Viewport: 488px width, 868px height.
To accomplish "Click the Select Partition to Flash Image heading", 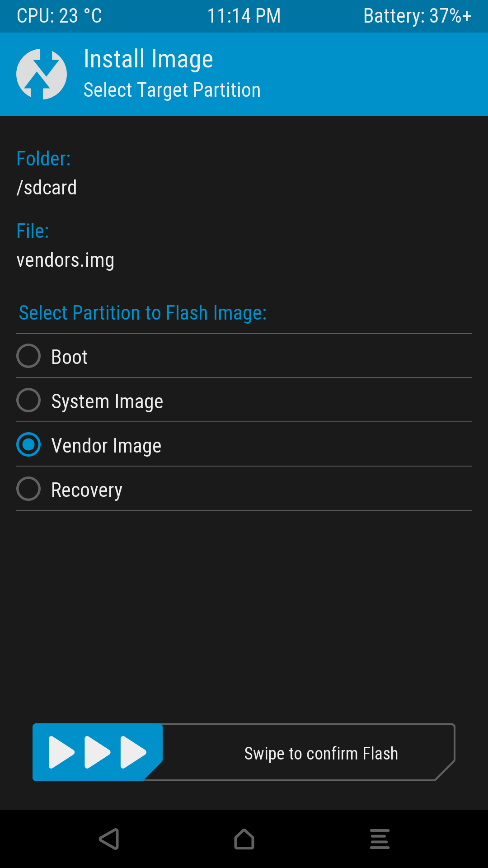I will click(142, 312).
